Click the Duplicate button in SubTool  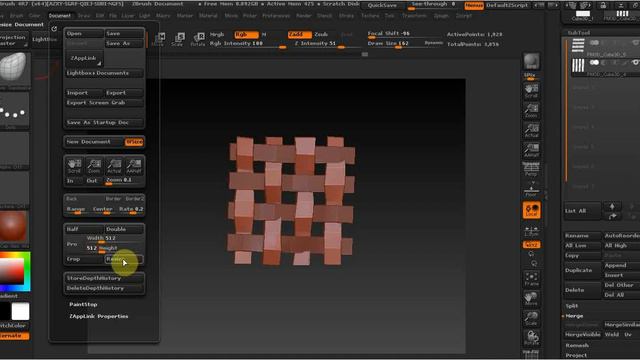pos(583,270)
